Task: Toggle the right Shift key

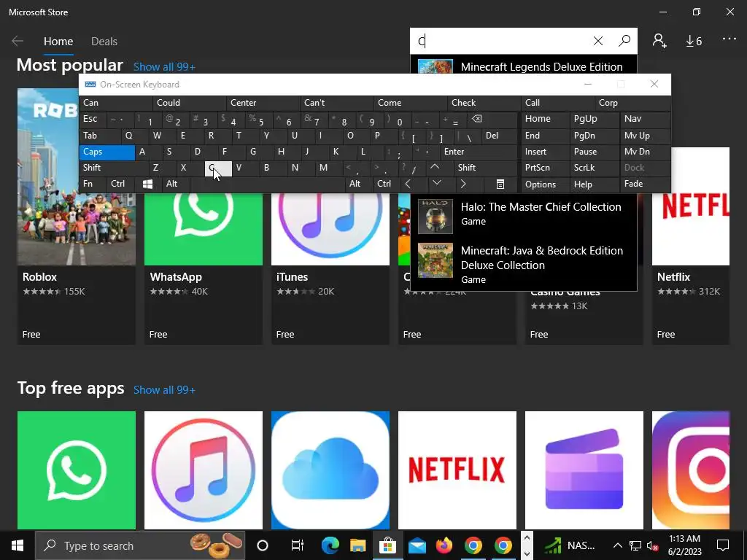Action: pyautogui.click(x=486, y=168)
